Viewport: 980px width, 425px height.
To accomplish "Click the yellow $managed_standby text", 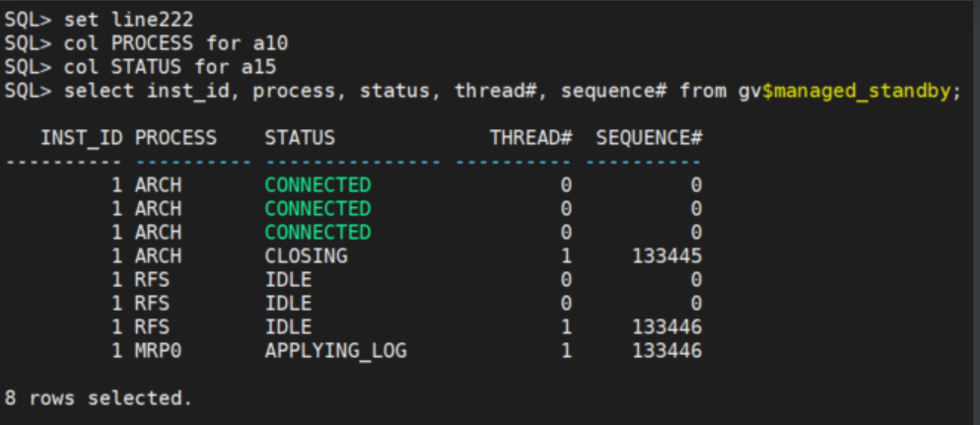I will click(858, 92).
